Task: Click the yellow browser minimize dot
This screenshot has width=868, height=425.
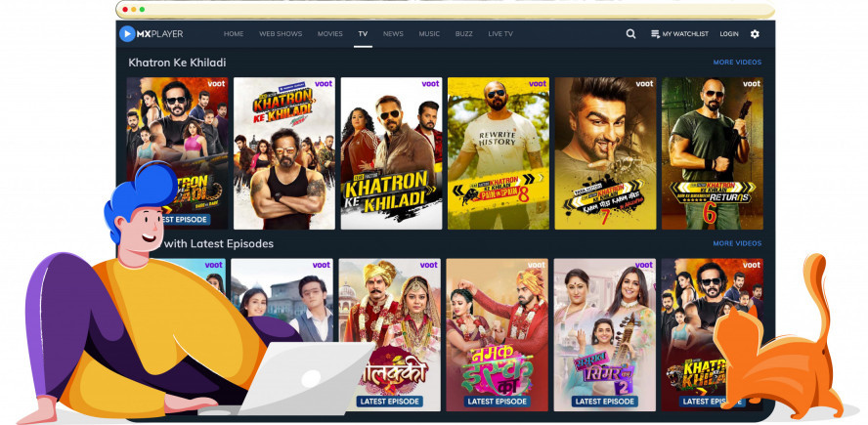Action: coord(133,10)
